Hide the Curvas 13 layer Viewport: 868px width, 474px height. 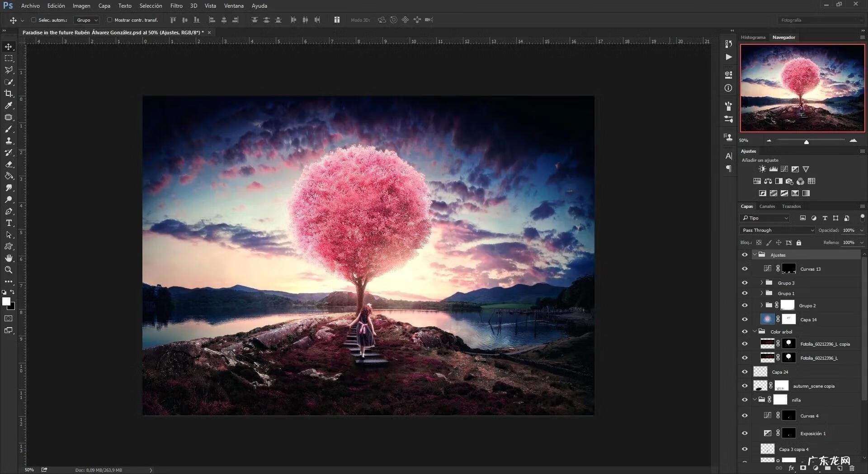tap(745, 269)
